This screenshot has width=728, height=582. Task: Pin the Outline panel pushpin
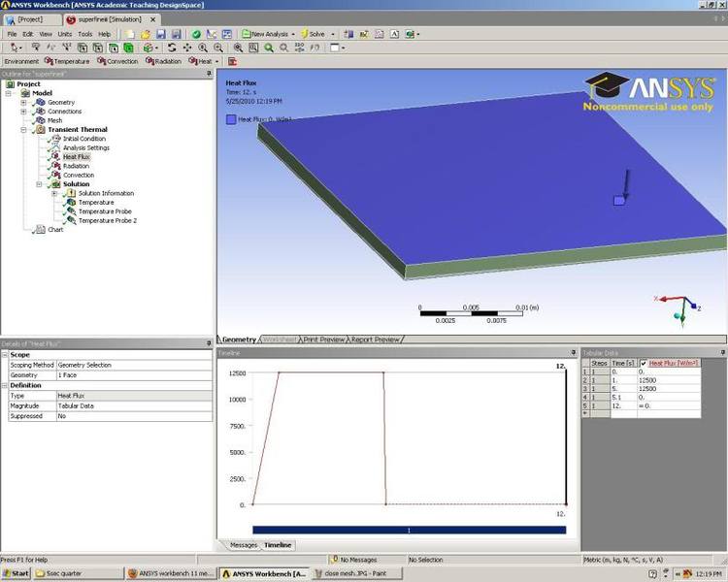tap(209, 74)
